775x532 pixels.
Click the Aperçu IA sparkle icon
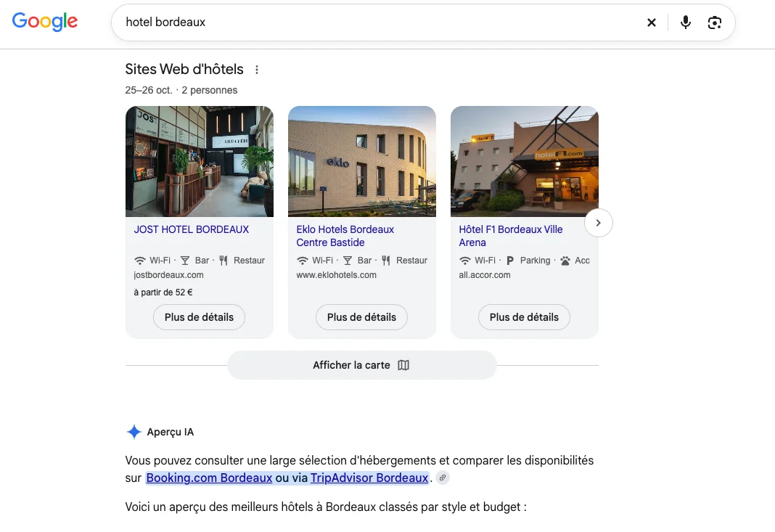134,432
